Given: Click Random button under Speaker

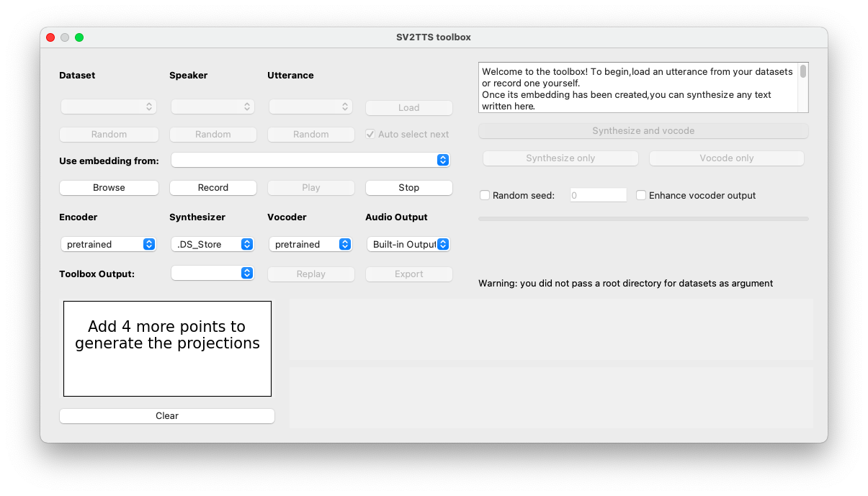Looking at the screenshot, I should 212,134.
